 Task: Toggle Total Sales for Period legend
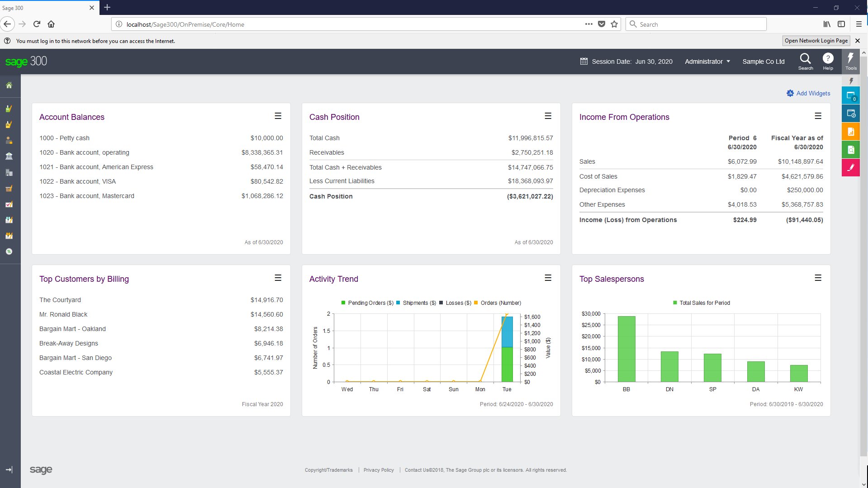pos(702,303)
